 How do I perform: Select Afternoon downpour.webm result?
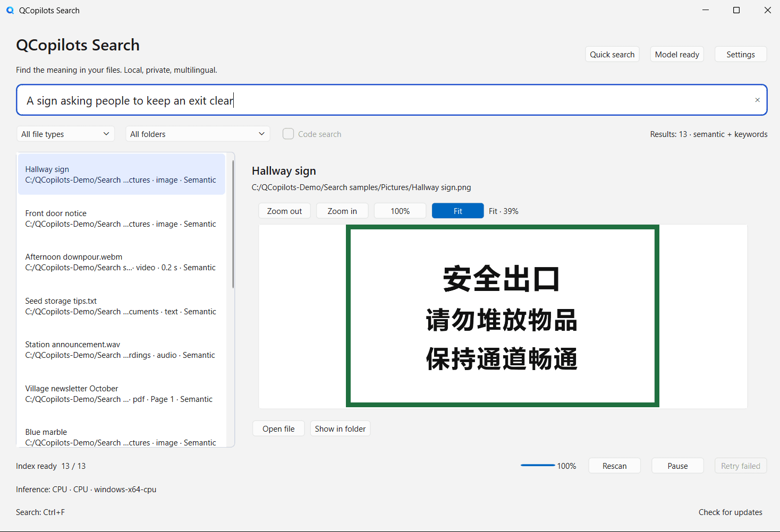(x=122, y=262)
